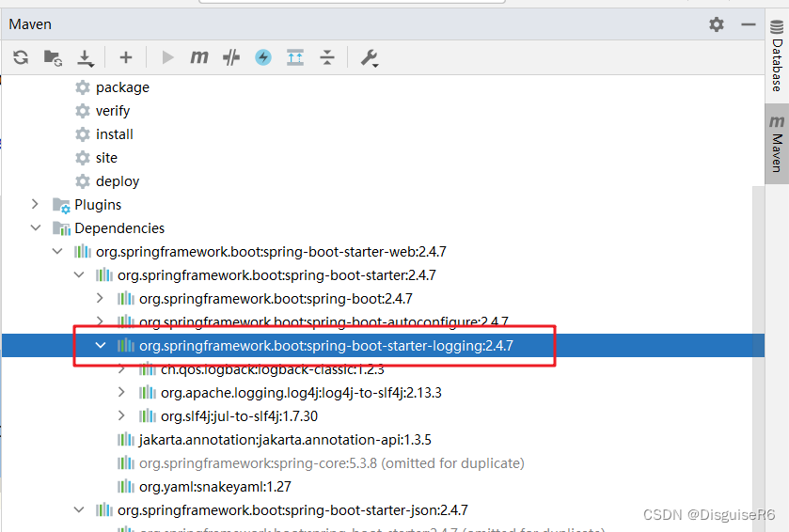The height and width of the screenshot is (532, 789).
Task: Toggle offline mode lightning icon
Action: [263, 57]
